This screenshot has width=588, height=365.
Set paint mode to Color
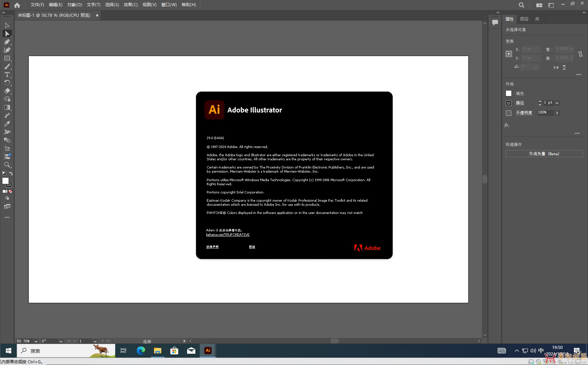pyautogui.click(x=3, y=191)
